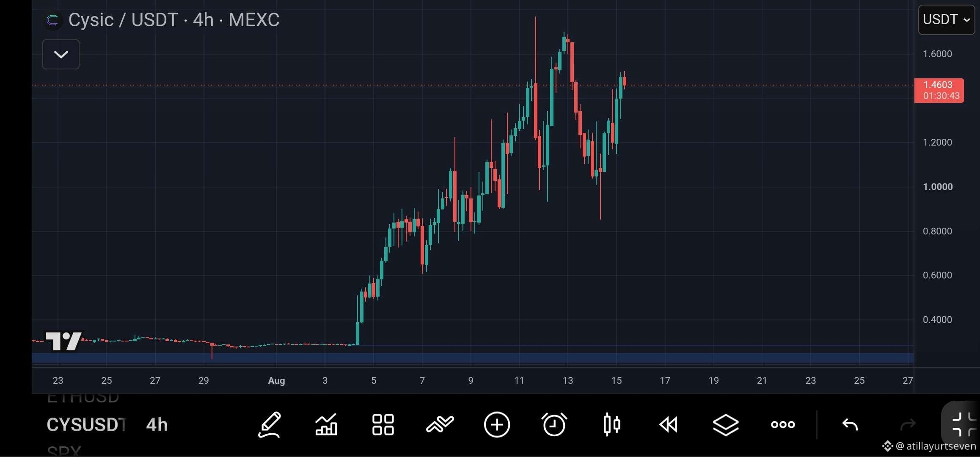Image resolution: width=980 pixels, height=457 pixels.
Task: Undo the last action
Action: pos(850,424)
